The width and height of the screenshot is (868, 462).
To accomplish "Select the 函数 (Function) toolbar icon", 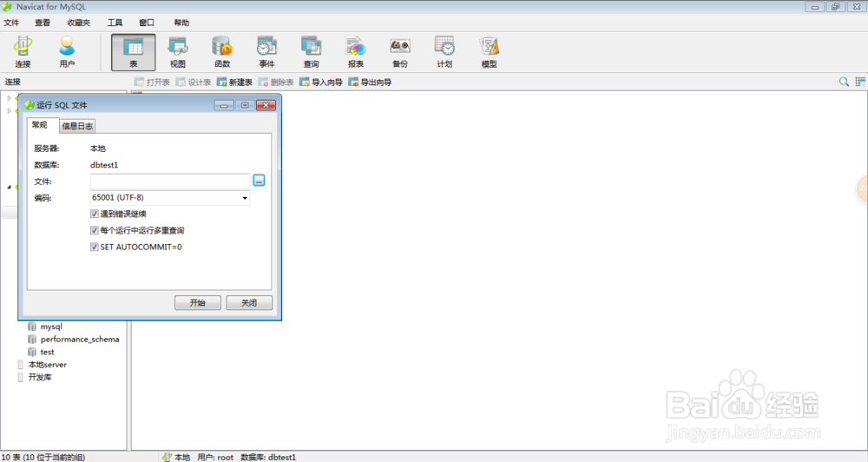I will (222, 52).
